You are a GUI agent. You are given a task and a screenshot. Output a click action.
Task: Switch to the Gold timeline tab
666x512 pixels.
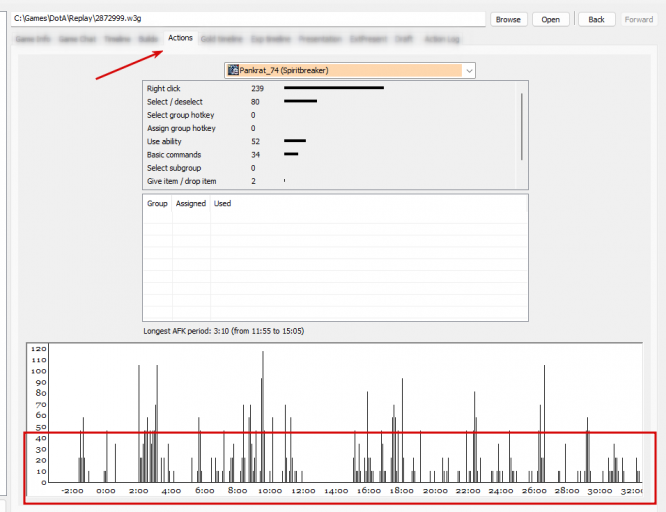pyautogui.click(x=221, y=39)
